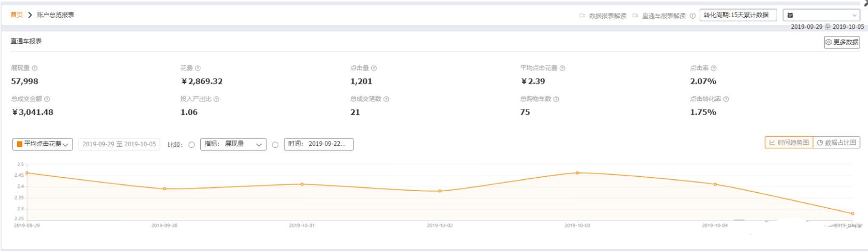Click the chart data point for 2019-10-04
This screenshot has width=868, height=252.
pos(715,184)
